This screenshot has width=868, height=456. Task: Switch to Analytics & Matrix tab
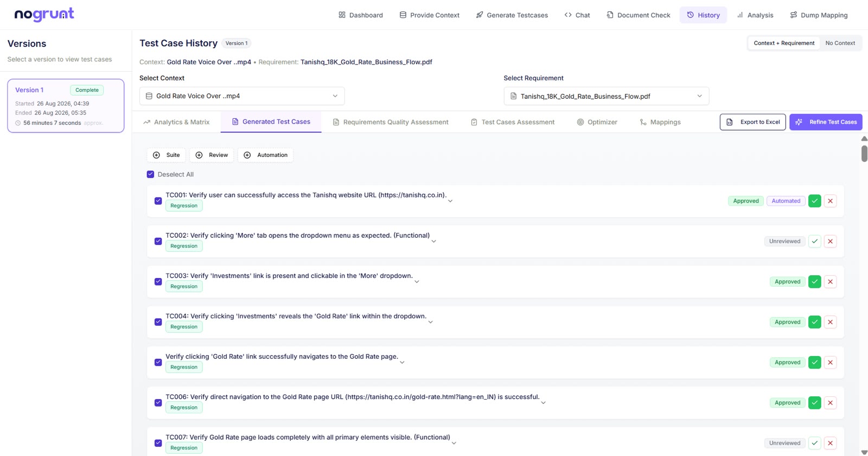pos(176,122)
